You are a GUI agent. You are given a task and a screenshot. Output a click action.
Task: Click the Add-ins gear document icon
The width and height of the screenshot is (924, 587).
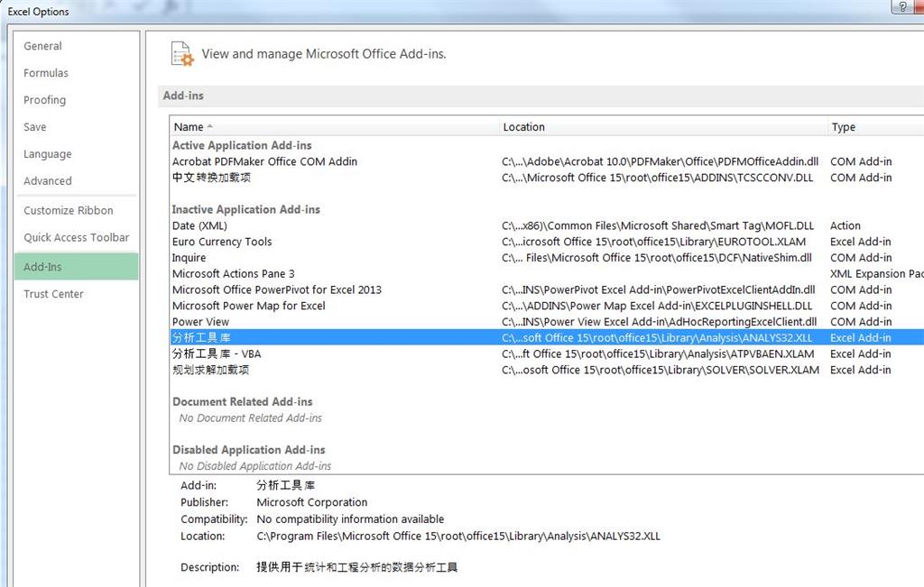click(182, 53)
